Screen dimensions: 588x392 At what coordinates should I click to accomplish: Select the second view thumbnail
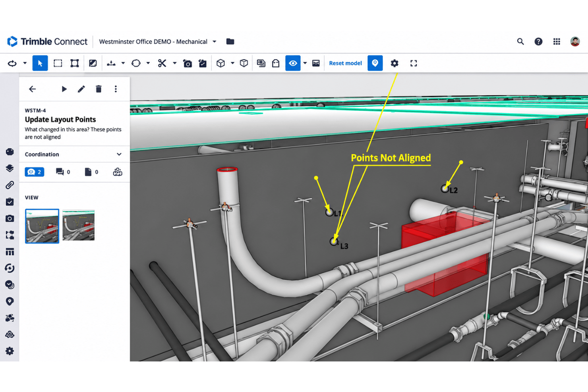click(x=79, y=226)
